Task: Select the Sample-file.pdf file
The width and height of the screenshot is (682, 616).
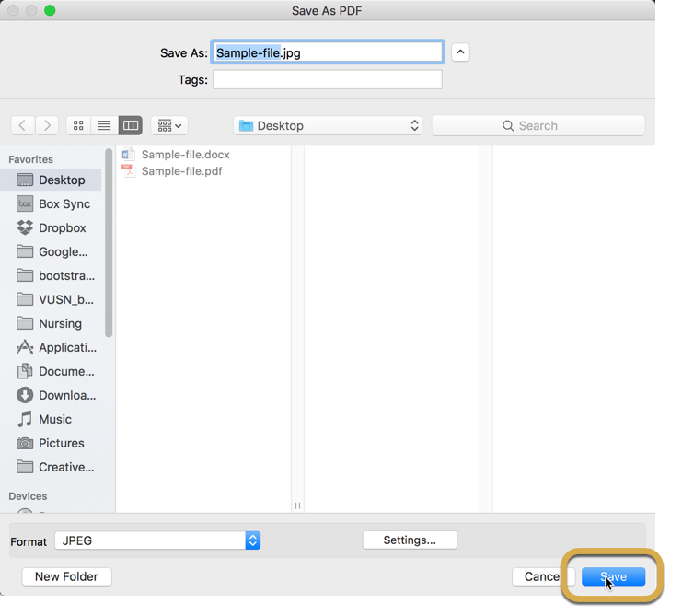Action: (180, 170)
